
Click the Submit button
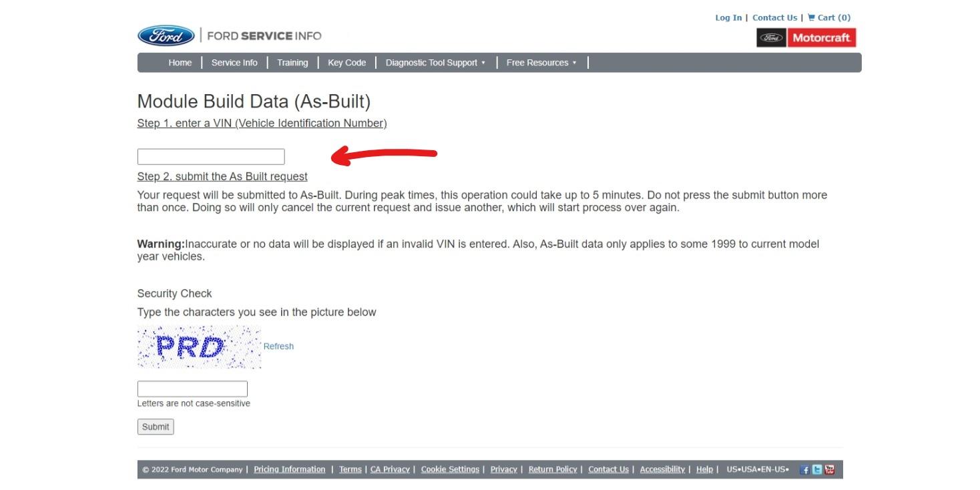tap(156, 427)
